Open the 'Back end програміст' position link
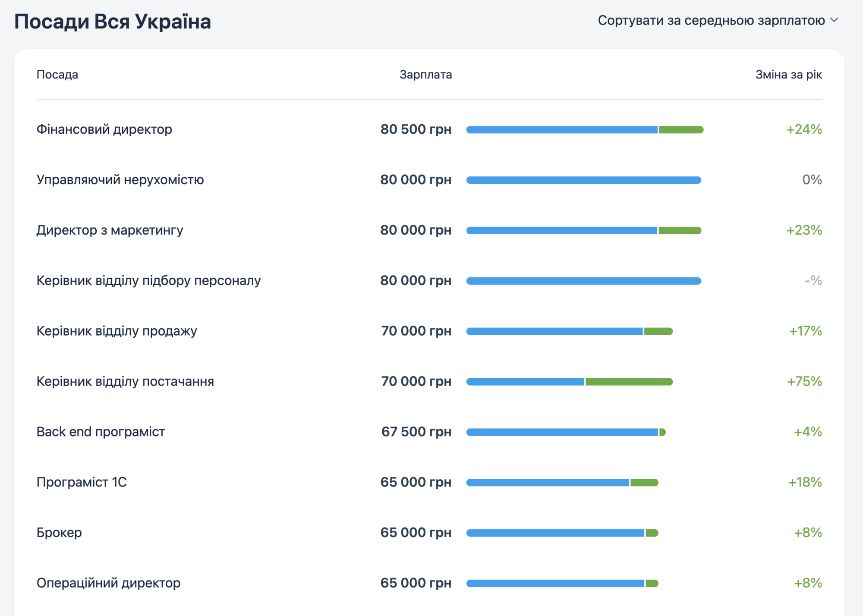 [101, 431]
